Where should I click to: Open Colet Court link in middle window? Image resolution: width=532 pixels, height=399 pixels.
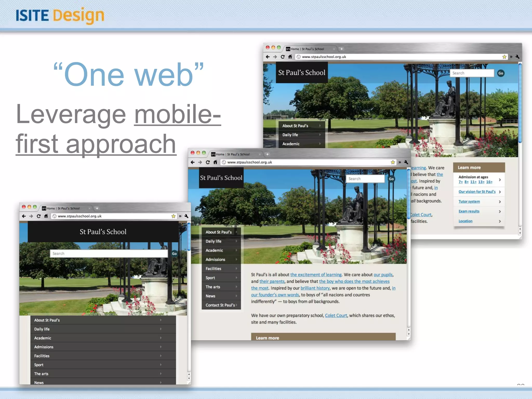(x=336, y=315)
